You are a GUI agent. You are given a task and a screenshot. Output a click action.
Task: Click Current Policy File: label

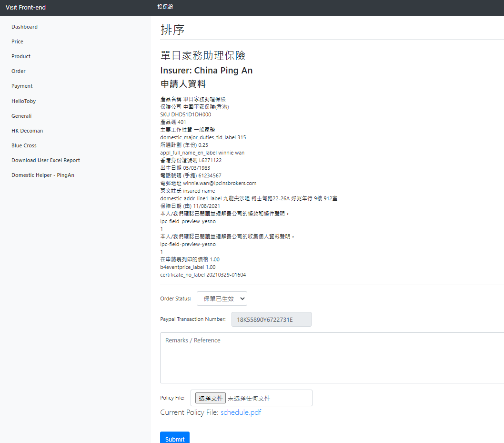tap(189, 412)
